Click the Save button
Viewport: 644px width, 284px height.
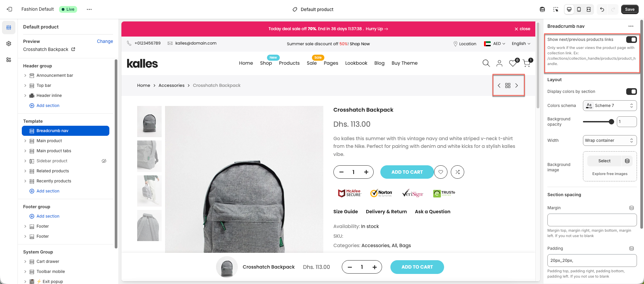(630, 9)
